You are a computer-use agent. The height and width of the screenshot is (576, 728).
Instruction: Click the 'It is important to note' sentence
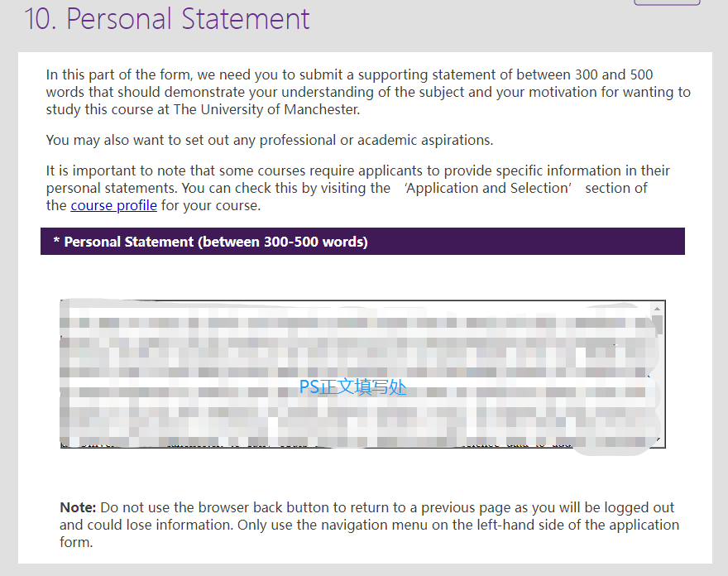(357, 188)
